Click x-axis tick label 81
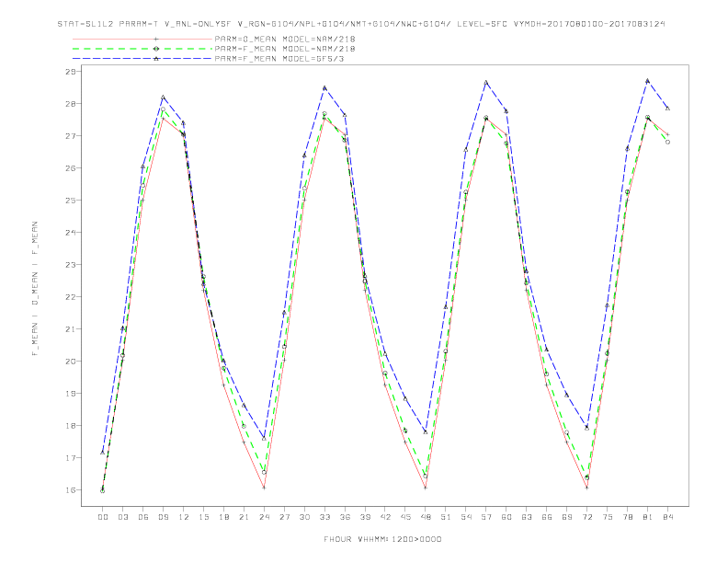 648,517
